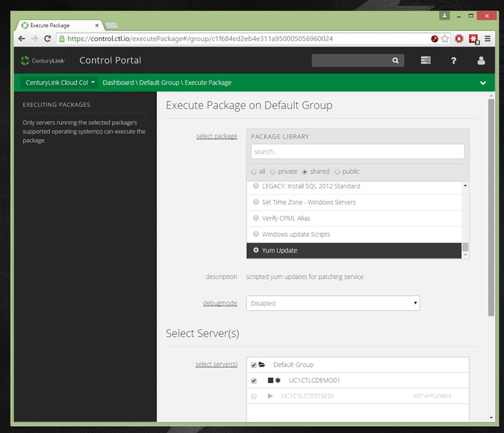Click the package library search field

coord(357,151)
